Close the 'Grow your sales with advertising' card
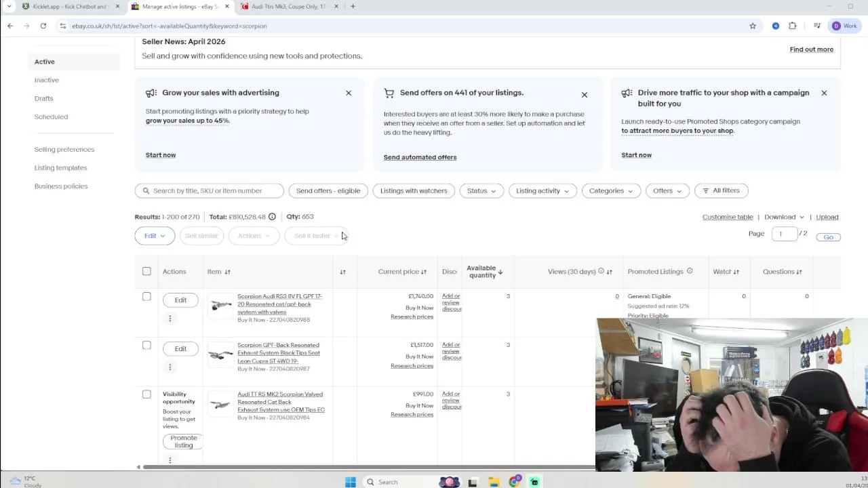 click(x=349, y=93)
